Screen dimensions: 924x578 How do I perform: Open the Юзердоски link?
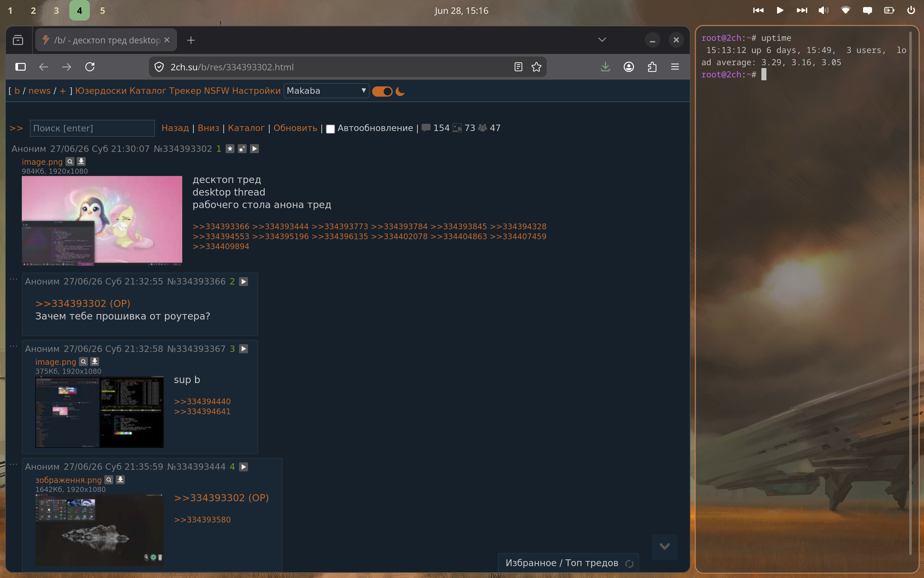click(101, 91)
